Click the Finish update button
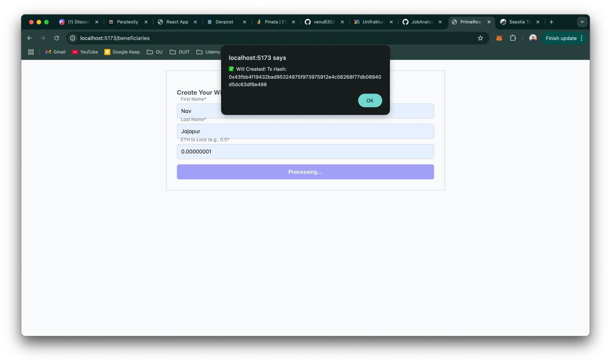Screen dimensions: 611x364 pos(561,38)
